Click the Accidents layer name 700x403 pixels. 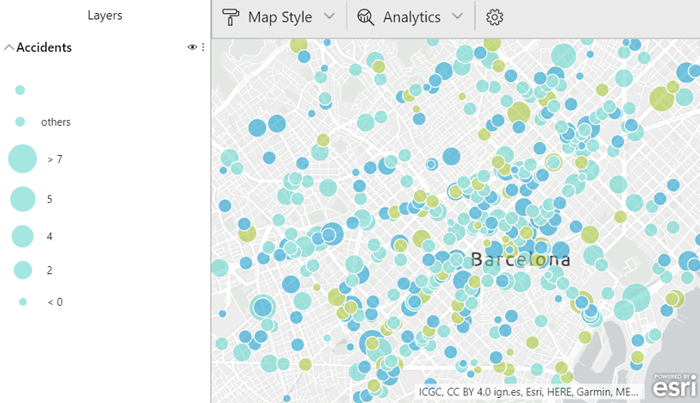point(44,47)
